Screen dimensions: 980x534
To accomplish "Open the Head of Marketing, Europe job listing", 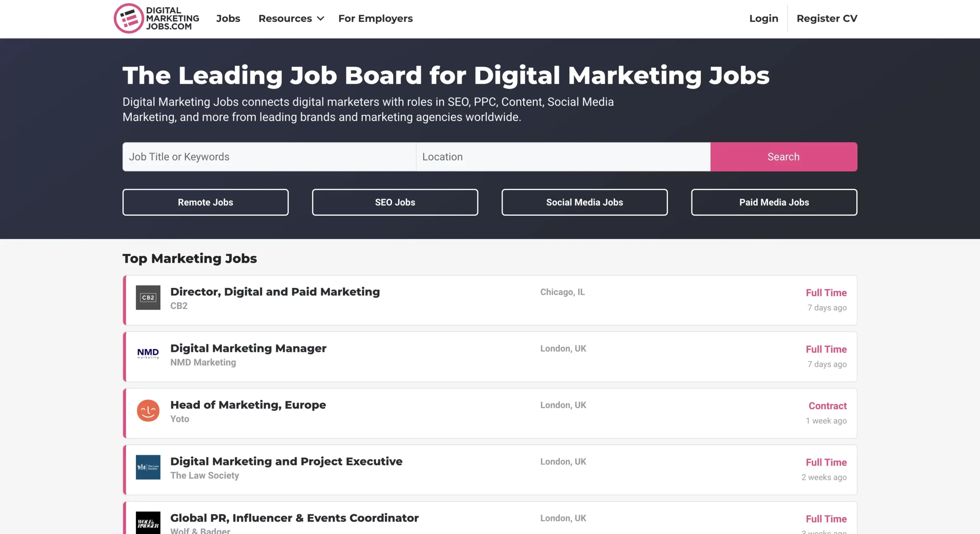I will 248,405.
